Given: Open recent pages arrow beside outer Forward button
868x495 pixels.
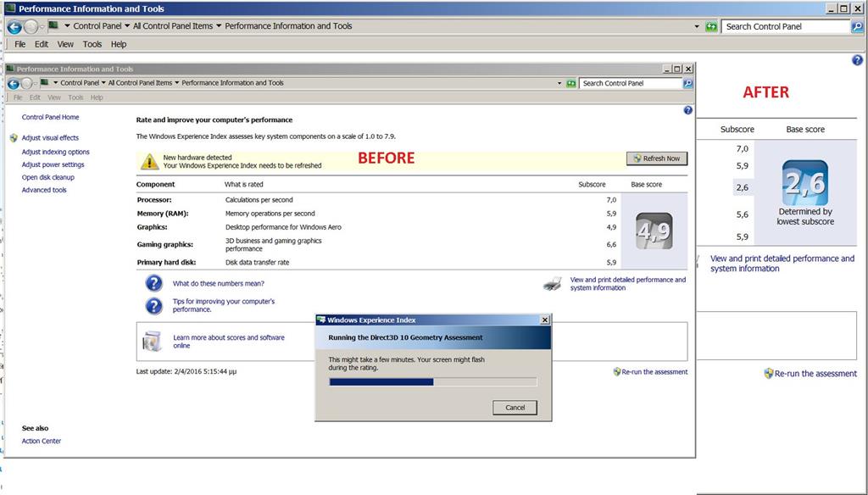Looking at the screenshot, I should point(42,26).
